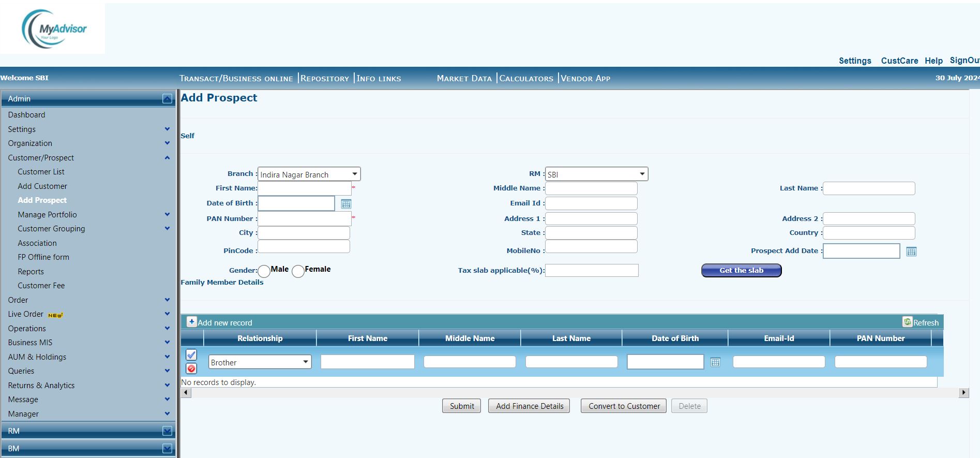The height and width of the screenshot is (458, 980).
Task: Expand the RM panel
Action: coord(167,431)
